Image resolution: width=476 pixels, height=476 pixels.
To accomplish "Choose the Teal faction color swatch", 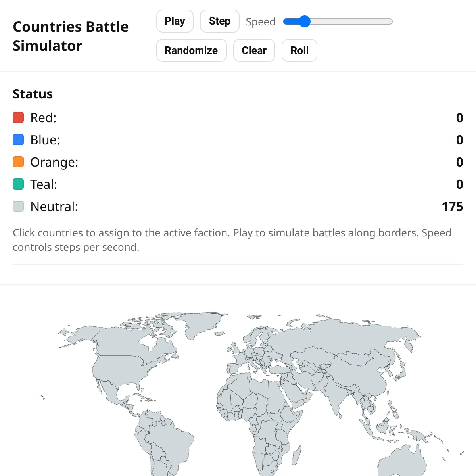I will coord(18,184).
